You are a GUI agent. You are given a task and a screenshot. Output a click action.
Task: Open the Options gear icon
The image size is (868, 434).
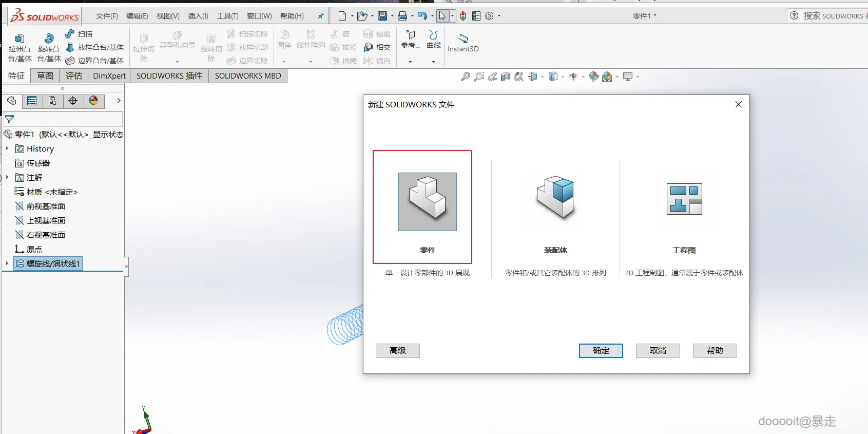coord(489,16)
